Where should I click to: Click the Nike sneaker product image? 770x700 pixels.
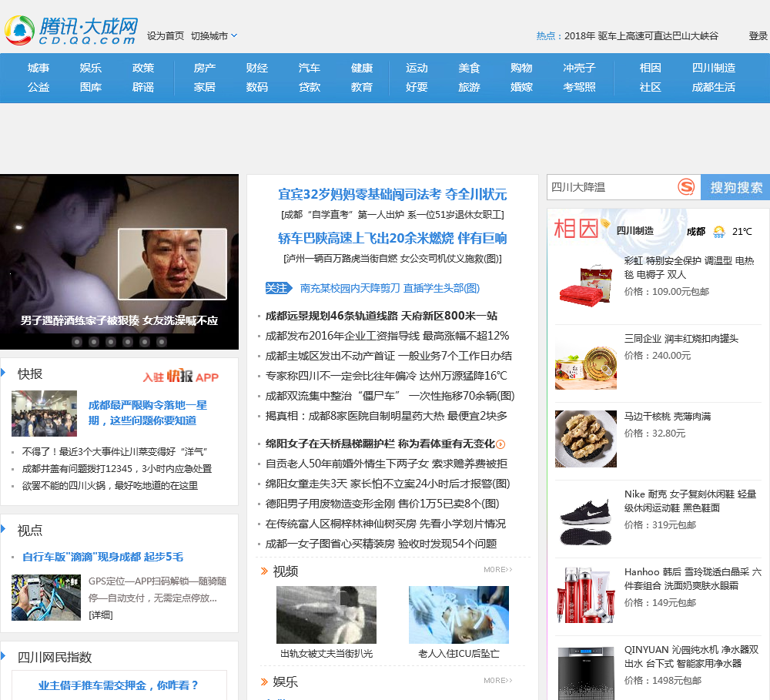point(586,521)
